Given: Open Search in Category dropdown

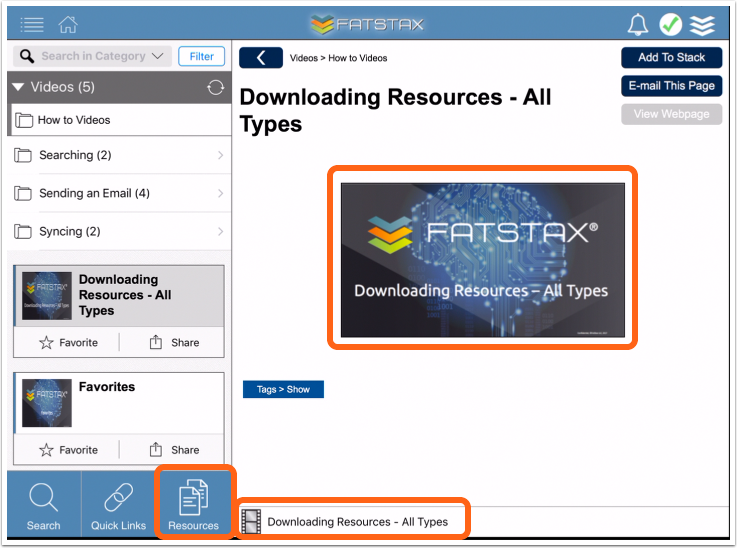Looking at the screenshot, I should (x=157, y=56).
